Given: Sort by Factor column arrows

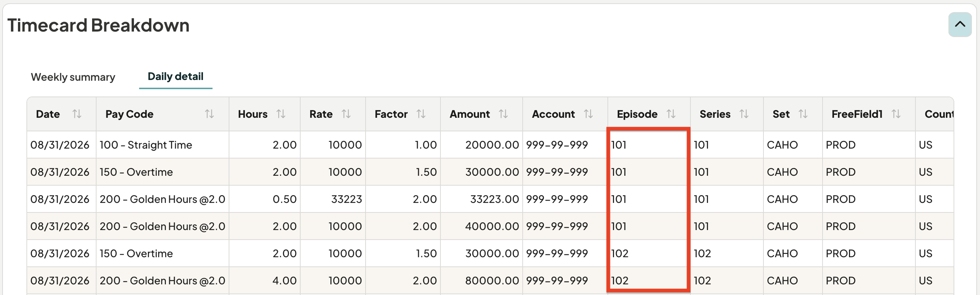Looking at the screenshot, I should point(421,114).
